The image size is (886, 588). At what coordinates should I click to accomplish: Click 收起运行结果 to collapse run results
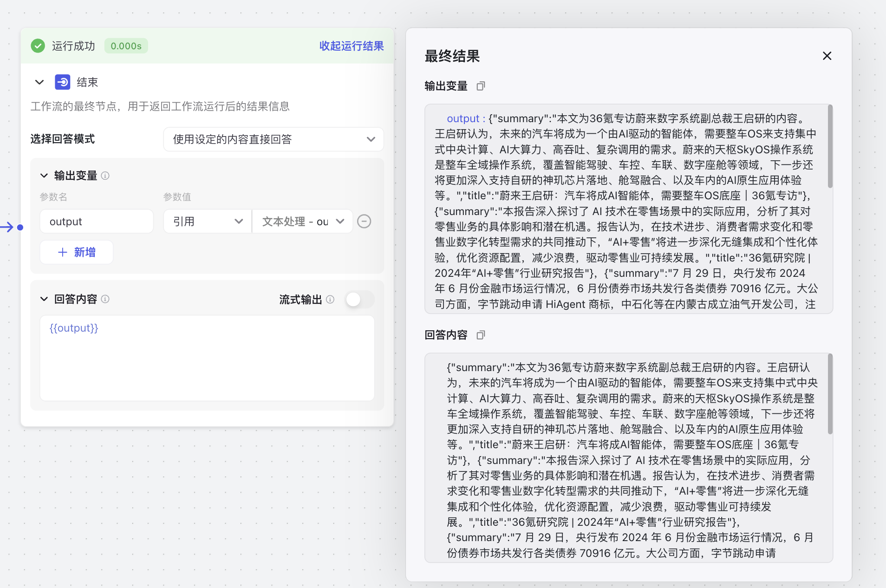352,46
